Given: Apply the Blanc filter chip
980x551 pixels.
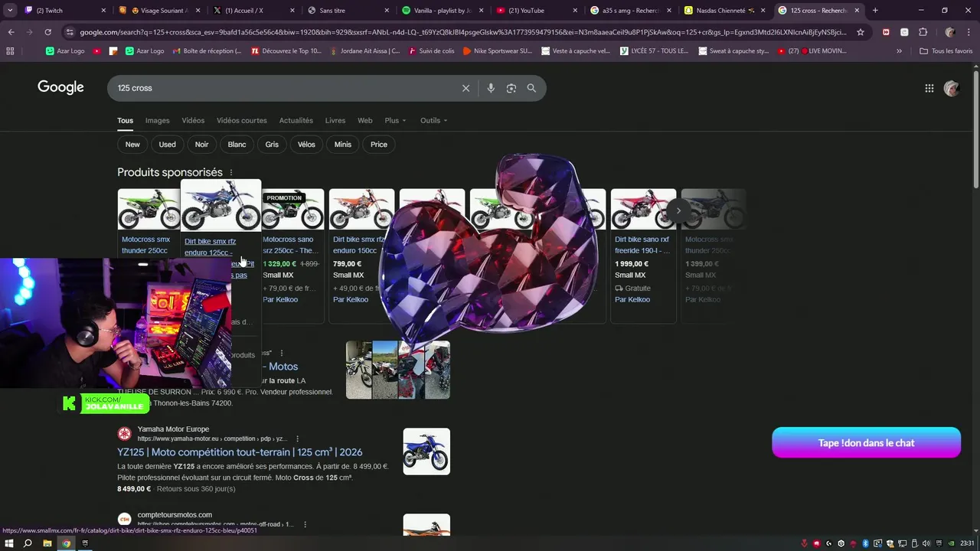Looking at the screenshot, I should pyautogui.click(x=237, y=145).
